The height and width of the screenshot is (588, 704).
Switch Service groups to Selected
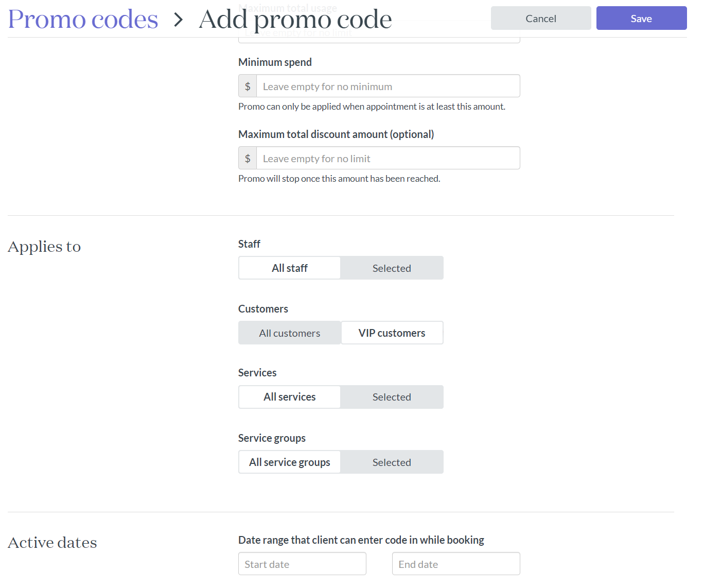392,462
